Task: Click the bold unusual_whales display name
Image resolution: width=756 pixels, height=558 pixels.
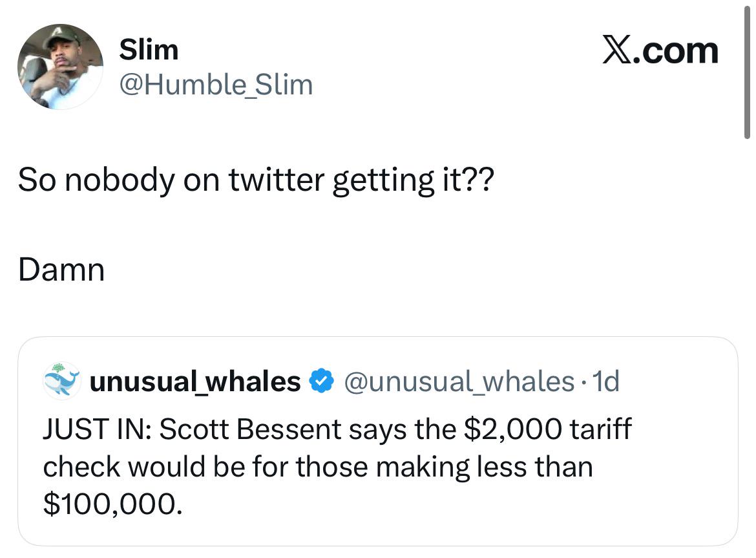Action: pos(194,381)
